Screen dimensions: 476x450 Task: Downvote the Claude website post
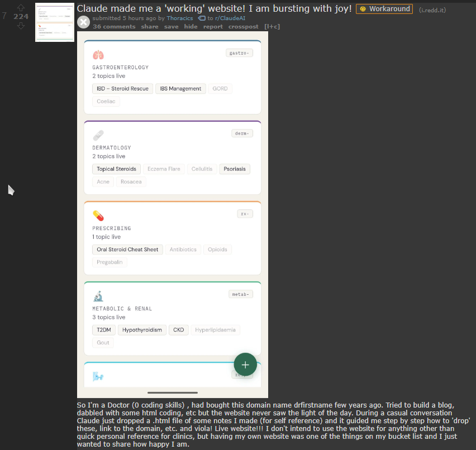(21, 26)
